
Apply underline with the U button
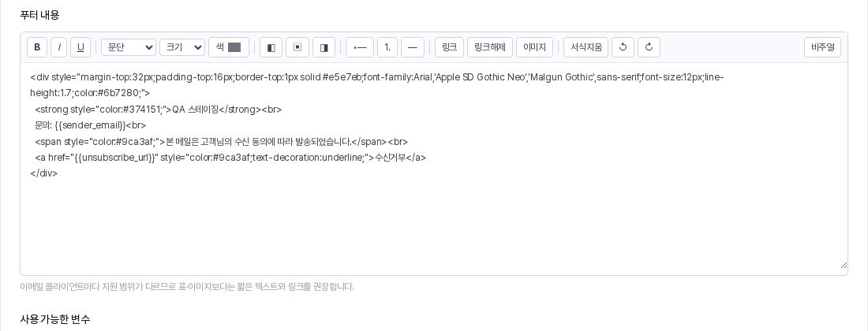tap(80, 47)
